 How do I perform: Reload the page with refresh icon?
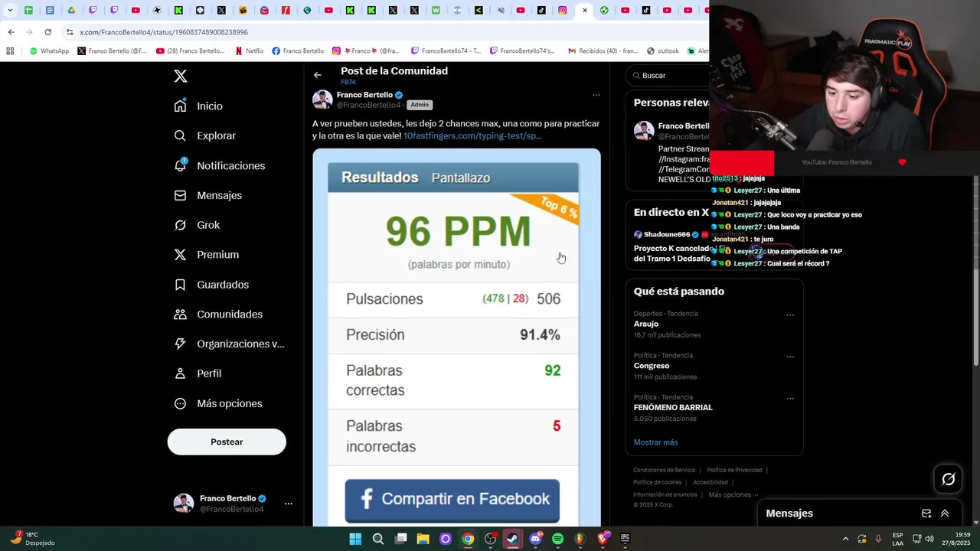[47, 32]
